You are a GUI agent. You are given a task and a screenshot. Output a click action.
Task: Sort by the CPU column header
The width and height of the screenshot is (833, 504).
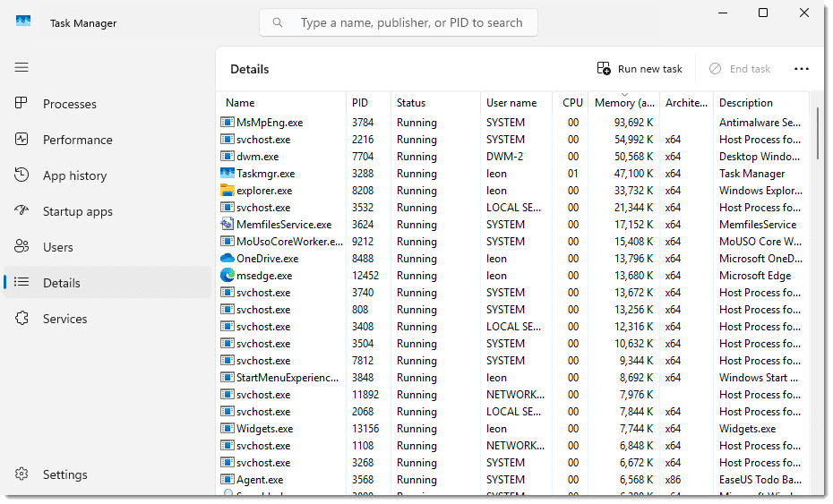pyautogui.click(x=572, y=102)
